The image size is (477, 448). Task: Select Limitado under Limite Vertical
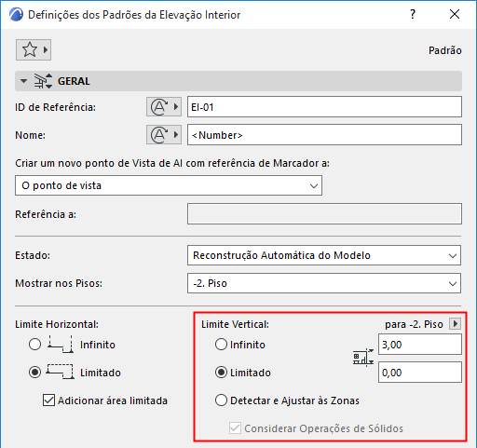221,373
